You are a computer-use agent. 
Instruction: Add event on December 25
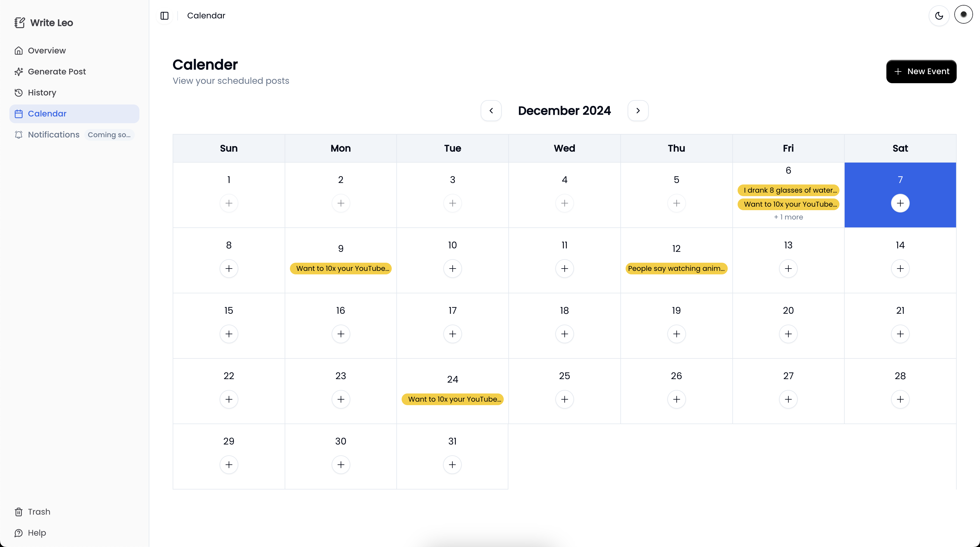click(564, 399)
